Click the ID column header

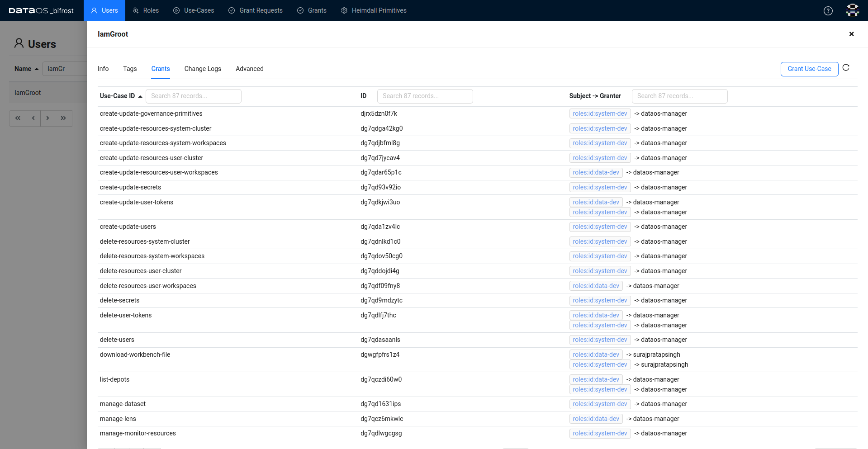coord(363,96)
